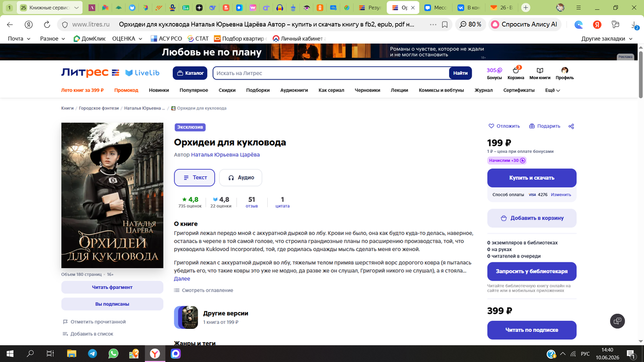Image resolution: width=644 pixels, height=362 pixels.
Task: Click the Yandex Я icon in toolbar
Action: (x=597, y=25)
